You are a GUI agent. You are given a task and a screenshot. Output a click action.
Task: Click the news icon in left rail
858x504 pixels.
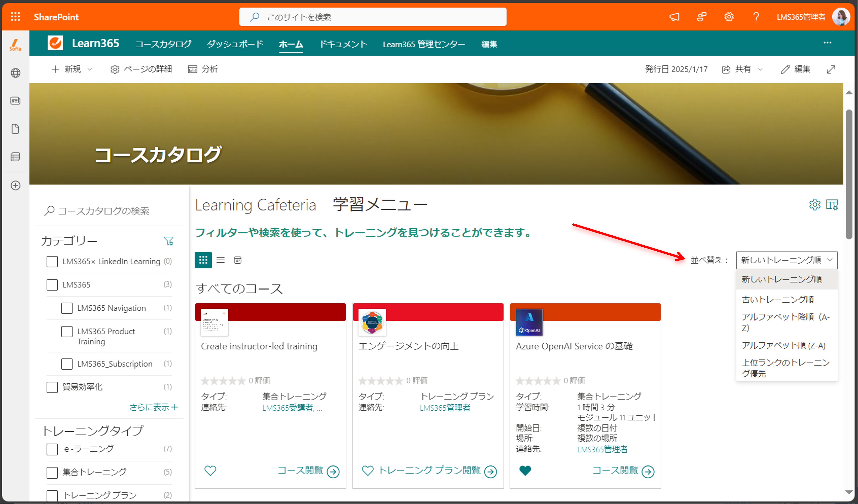[x=15, y=101]
